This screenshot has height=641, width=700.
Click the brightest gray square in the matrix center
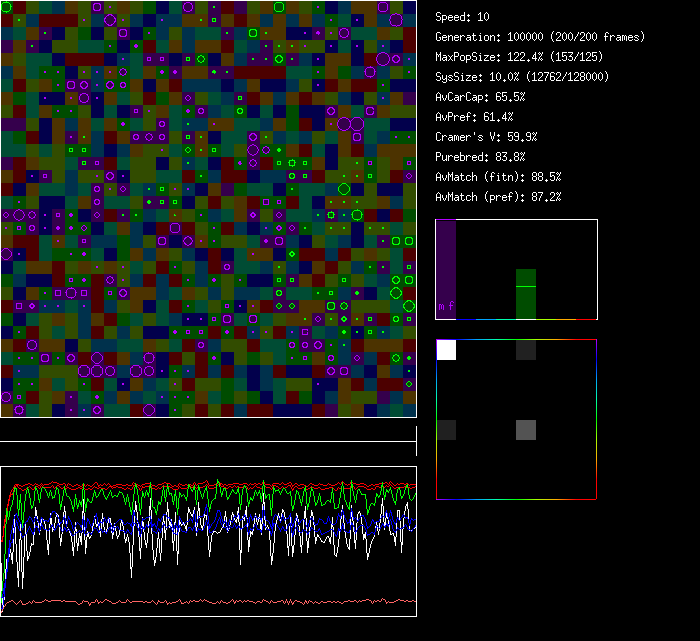(526, 430)
